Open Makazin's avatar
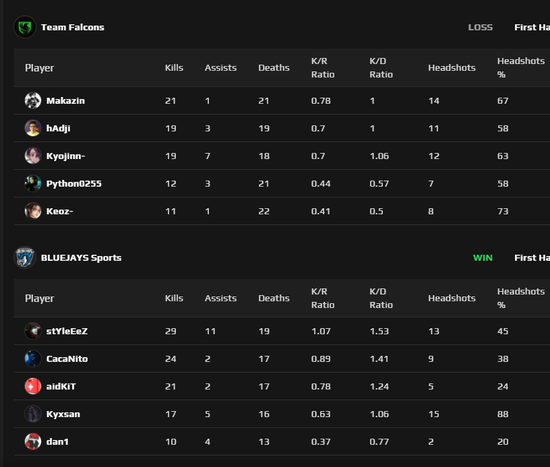This screenshot has width=550, height=467. tap(33, 101)
